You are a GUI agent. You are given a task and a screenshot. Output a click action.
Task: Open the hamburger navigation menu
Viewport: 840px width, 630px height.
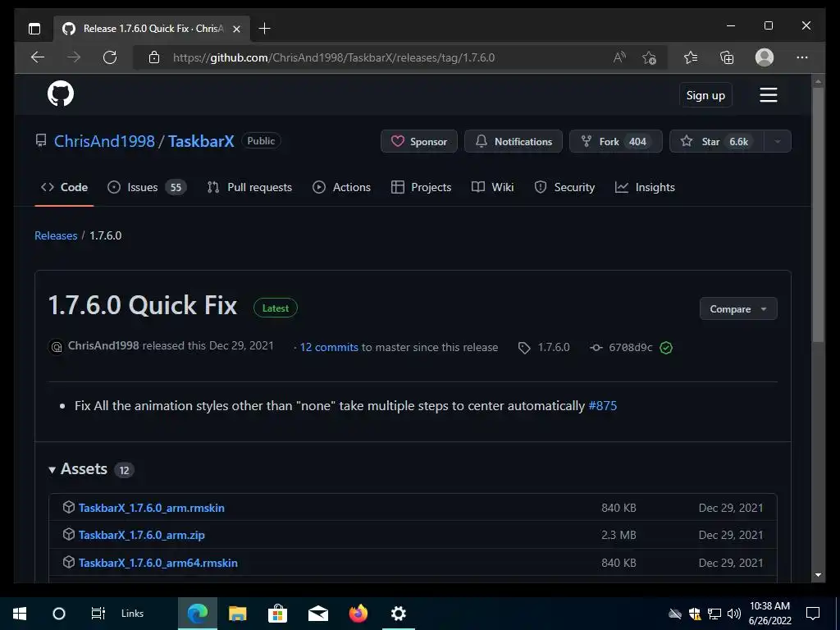click(768, 95)
